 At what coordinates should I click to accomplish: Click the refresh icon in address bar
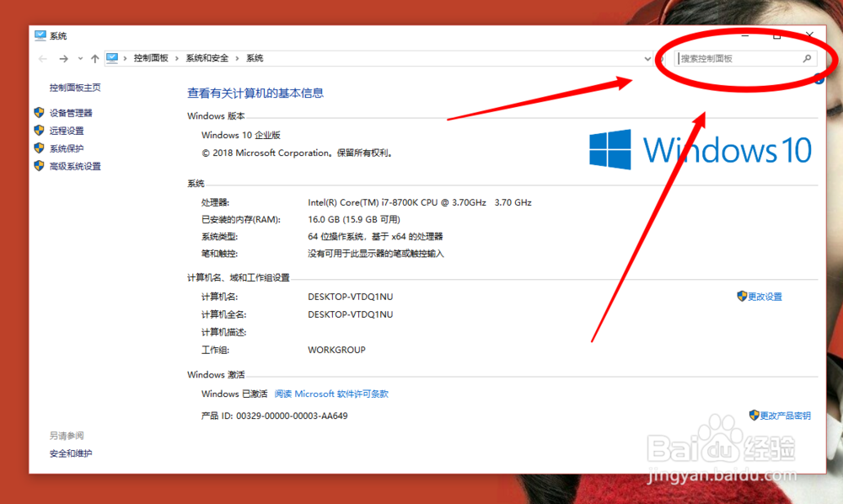coord(663,58)
